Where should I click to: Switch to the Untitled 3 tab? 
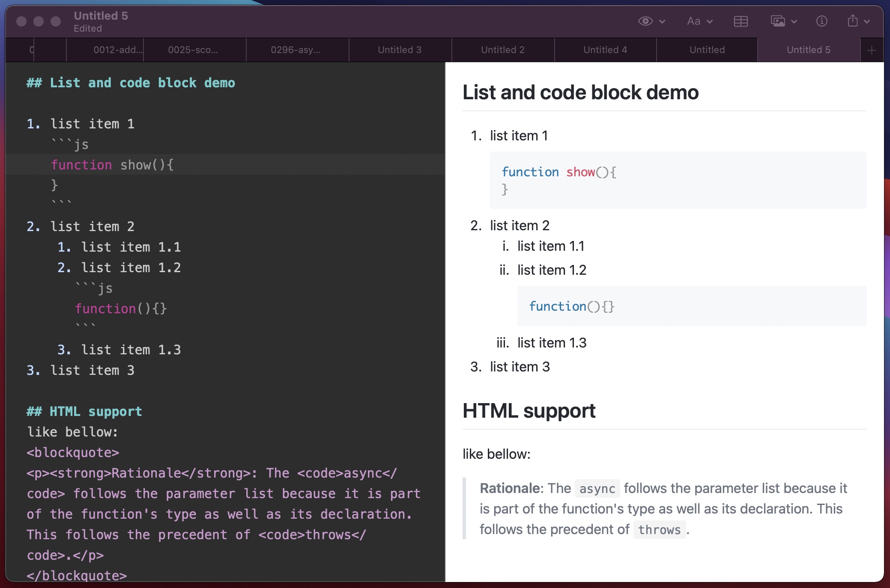point(400,50)
